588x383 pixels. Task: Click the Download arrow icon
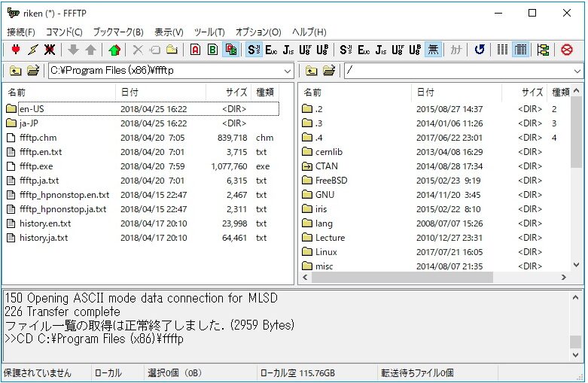point(73,50)
